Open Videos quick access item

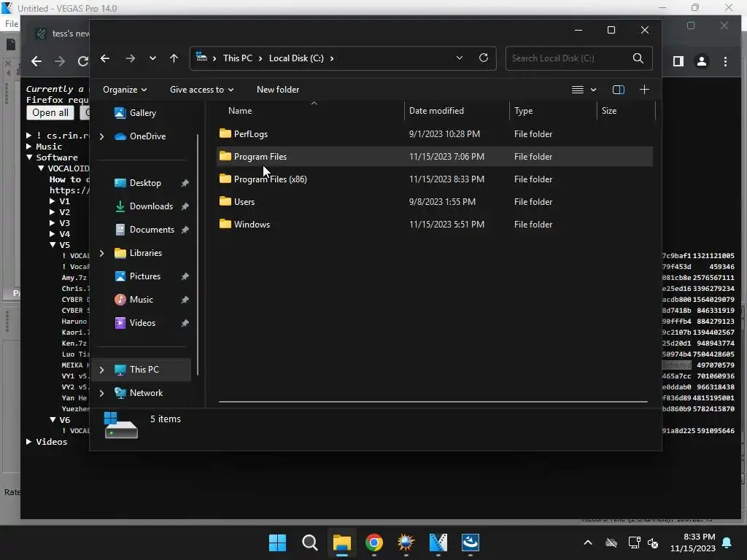pyautogui.click(x=142, y=323)
